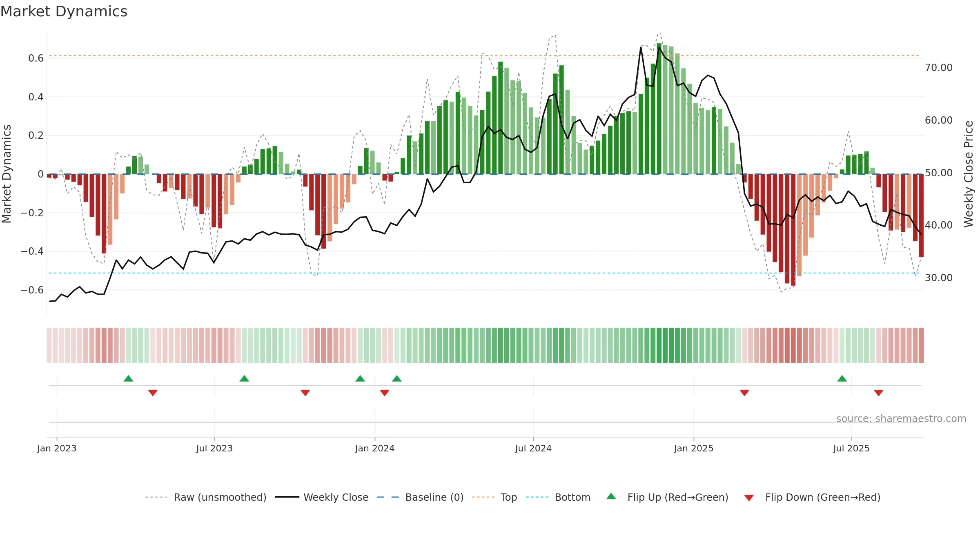Select the flip-up marker in June 2025
Screen dimensions: 980x551
[842, 378]
